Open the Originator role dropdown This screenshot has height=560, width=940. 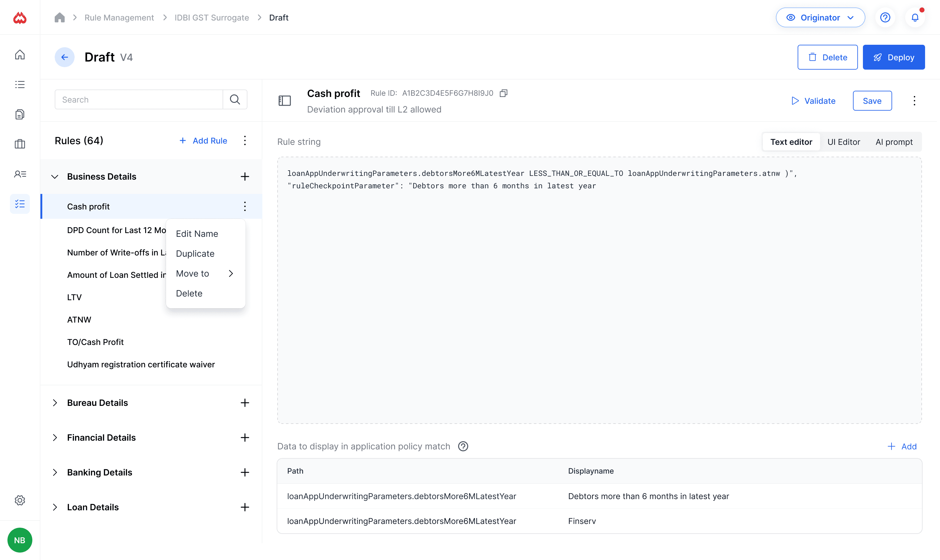click(820, 18)
